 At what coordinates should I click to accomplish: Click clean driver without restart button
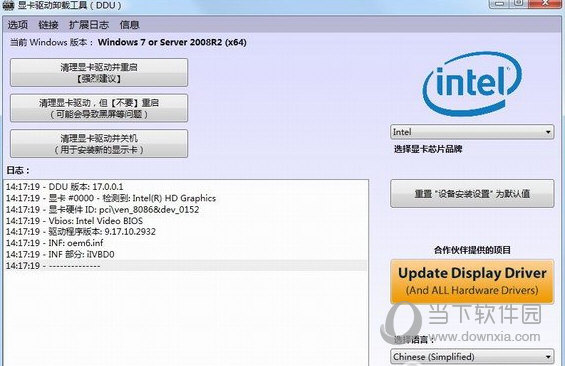(99, 108)
